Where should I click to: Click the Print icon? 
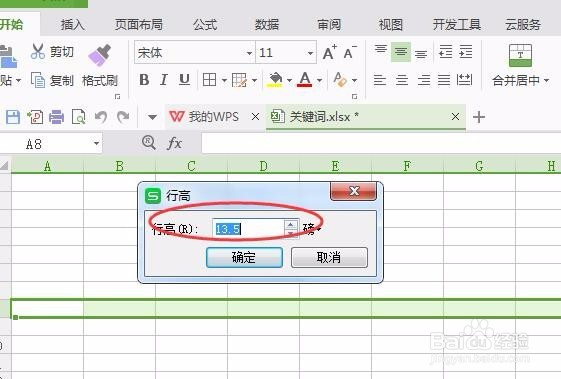[x=56, y=117]
